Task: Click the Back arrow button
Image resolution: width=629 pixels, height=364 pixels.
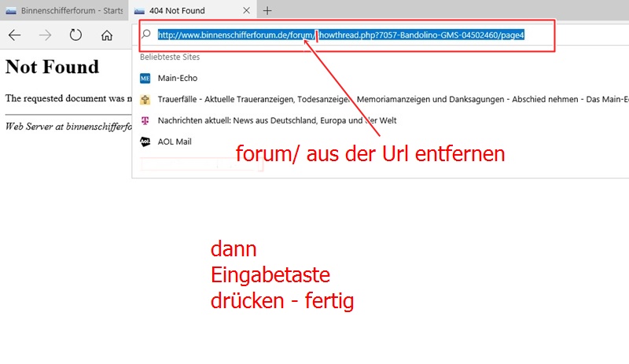Action: point(14,35)
